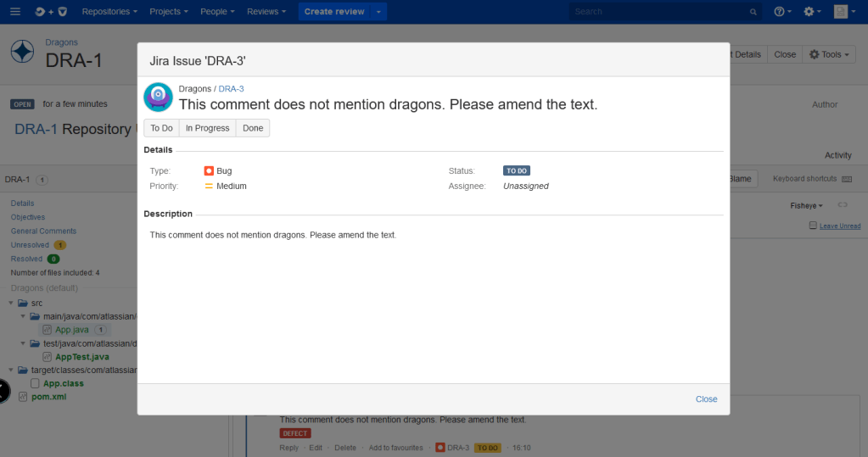
Task: Click the search magnifier icon
Action: tap(753, 13)
